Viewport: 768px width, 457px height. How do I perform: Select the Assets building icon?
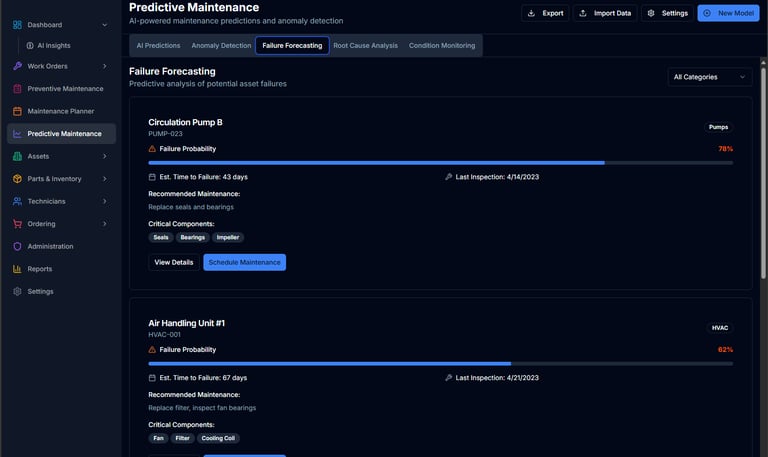[18, 156]
